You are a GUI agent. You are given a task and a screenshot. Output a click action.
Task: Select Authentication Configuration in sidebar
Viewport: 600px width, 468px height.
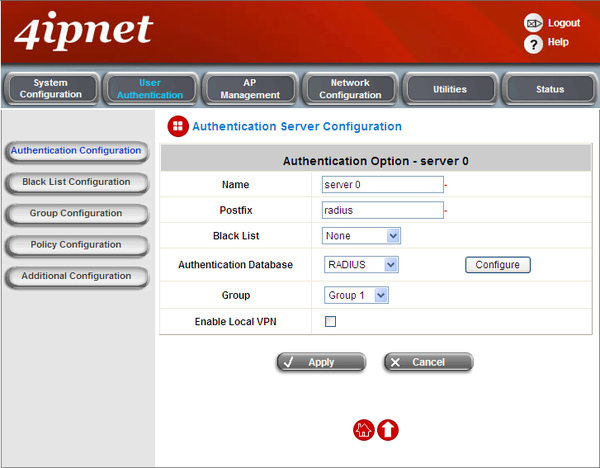[x=77, y=152]
